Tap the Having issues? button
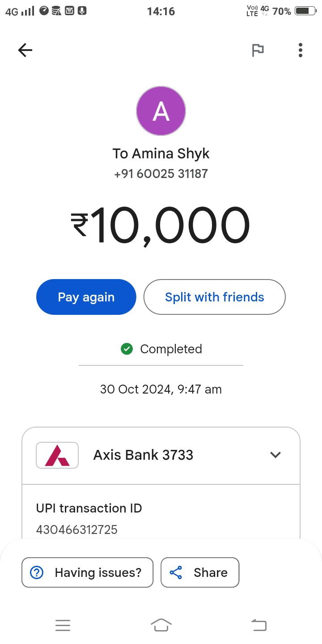 (87, 572)
